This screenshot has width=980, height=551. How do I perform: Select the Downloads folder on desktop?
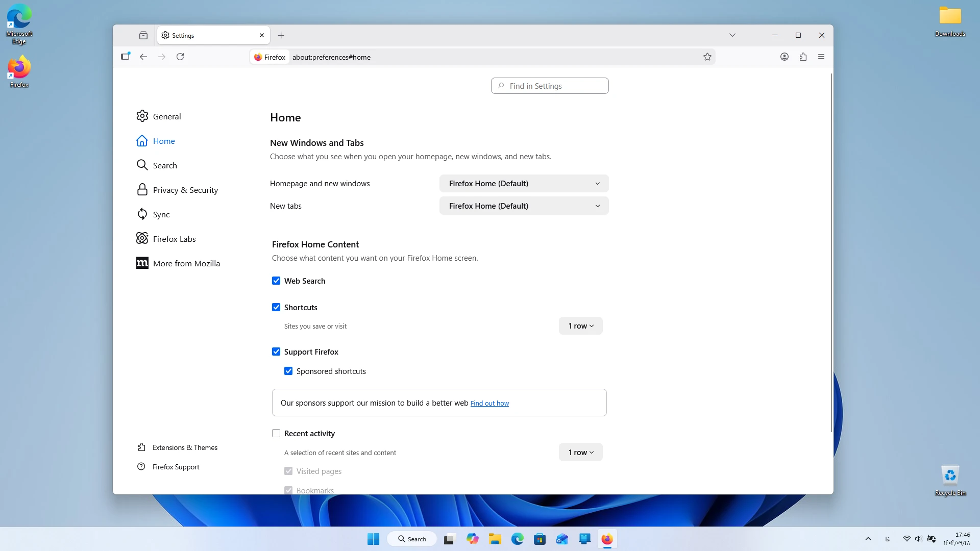950,21
